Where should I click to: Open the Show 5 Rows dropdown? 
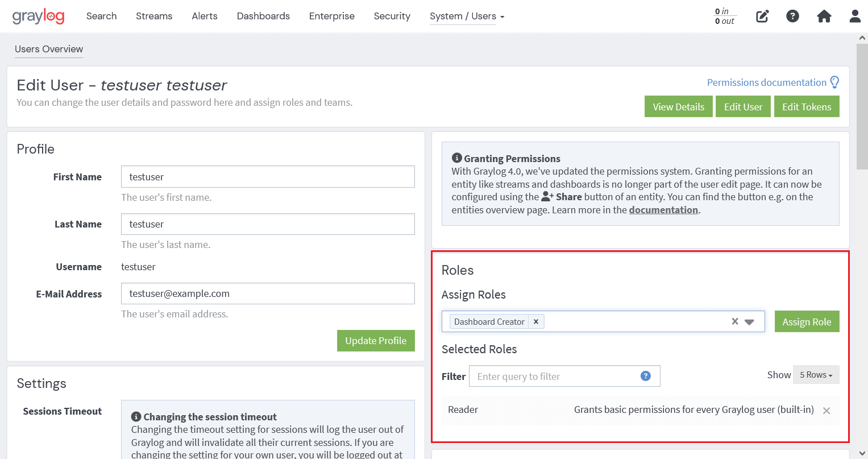pos(816,375)
